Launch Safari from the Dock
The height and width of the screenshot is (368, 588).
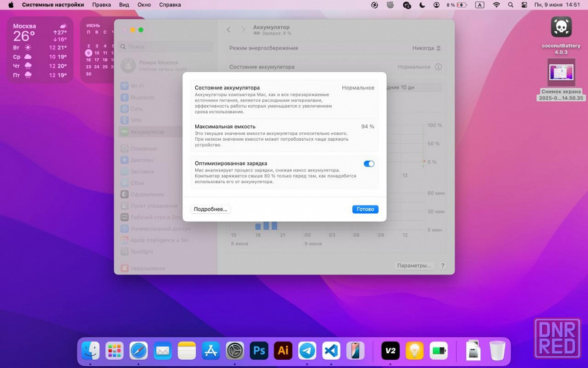[x=138, y=351]
